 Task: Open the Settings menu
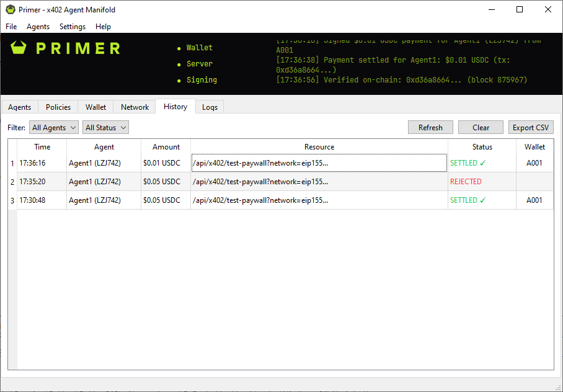coord(73,27)
